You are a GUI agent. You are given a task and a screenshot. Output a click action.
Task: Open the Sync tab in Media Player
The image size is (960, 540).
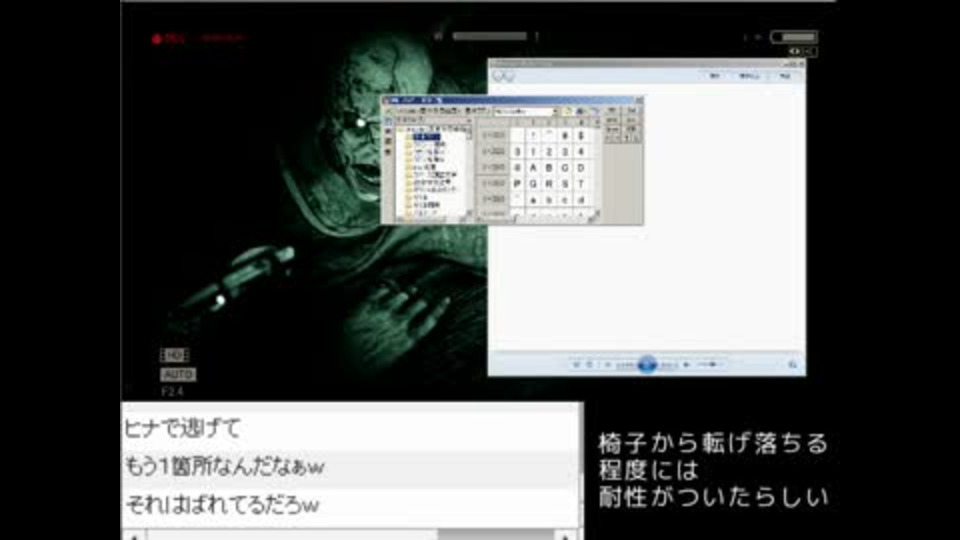pyautogui.click(x=785, y=76)
